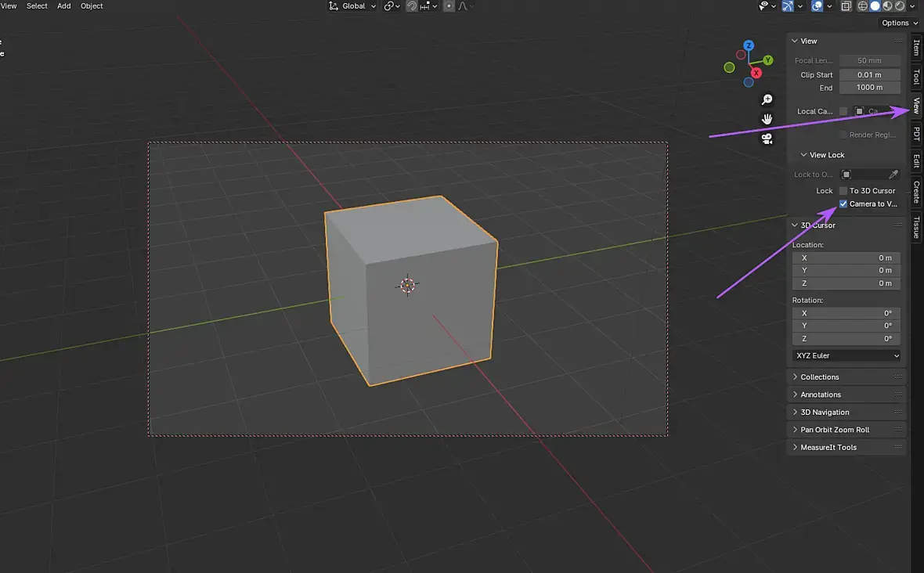Collapse the View Lock subpanel

click(803, 155)
